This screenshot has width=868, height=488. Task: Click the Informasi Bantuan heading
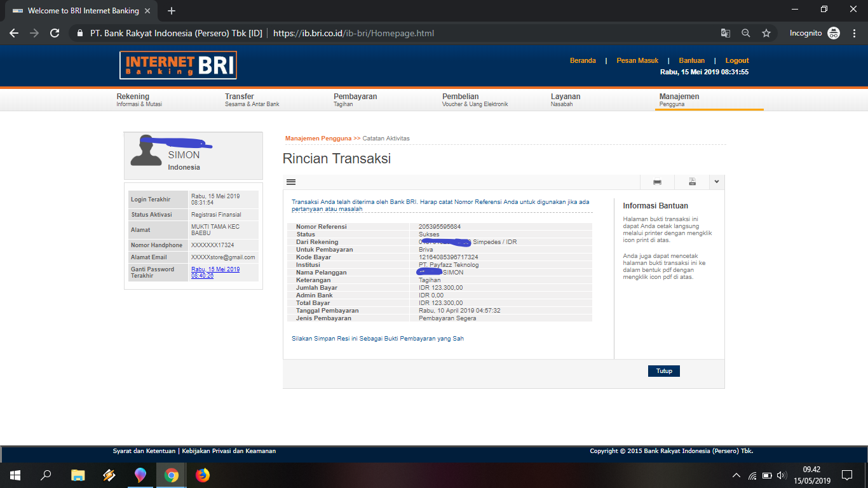[656, 206]
